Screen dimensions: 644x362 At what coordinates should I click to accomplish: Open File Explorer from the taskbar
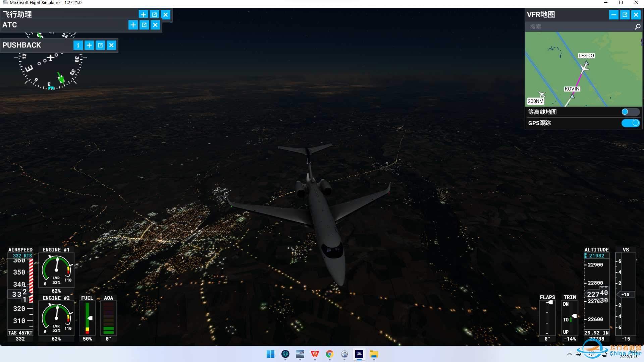[374, 354]
